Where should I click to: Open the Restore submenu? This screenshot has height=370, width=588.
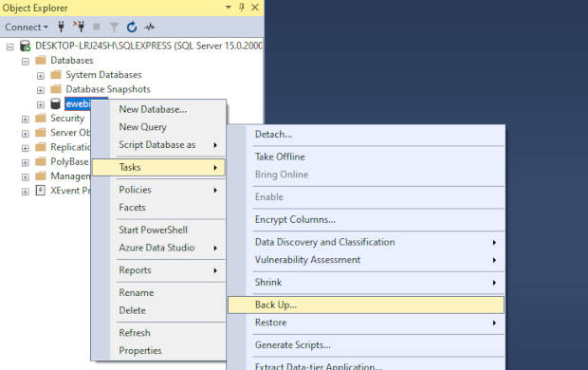pos(366,323)
